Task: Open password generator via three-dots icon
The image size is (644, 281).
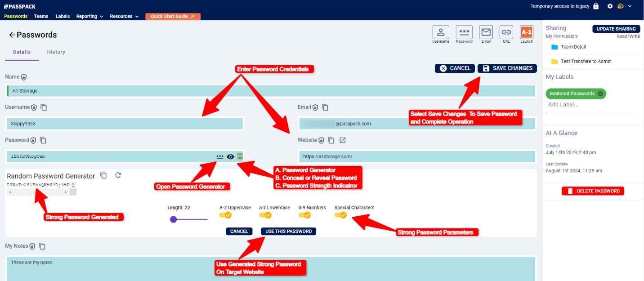Action: coord(220,157)
